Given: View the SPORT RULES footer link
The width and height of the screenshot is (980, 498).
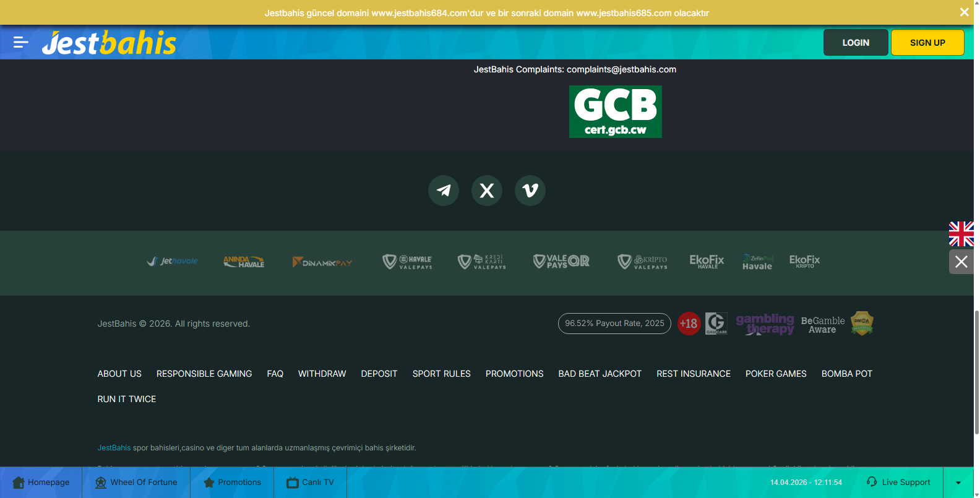Looking at the screenshot, I should tap(442, 374).
